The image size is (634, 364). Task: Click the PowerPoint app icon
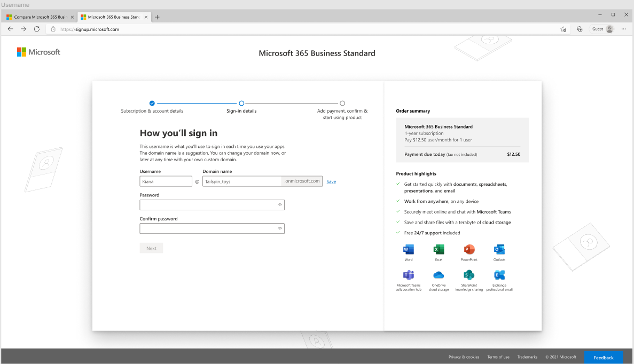(469, 249)
